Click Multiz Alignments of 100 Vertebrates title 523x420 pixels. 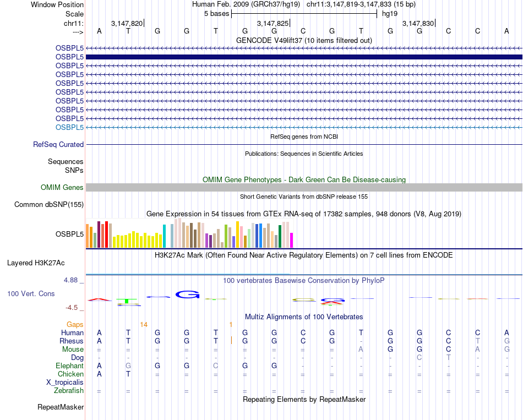(x=304, y=317)
